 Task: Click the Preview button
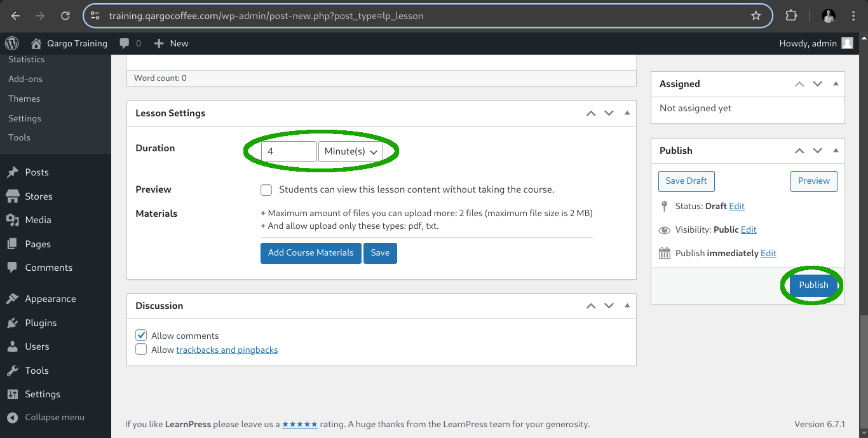point(814,181)
